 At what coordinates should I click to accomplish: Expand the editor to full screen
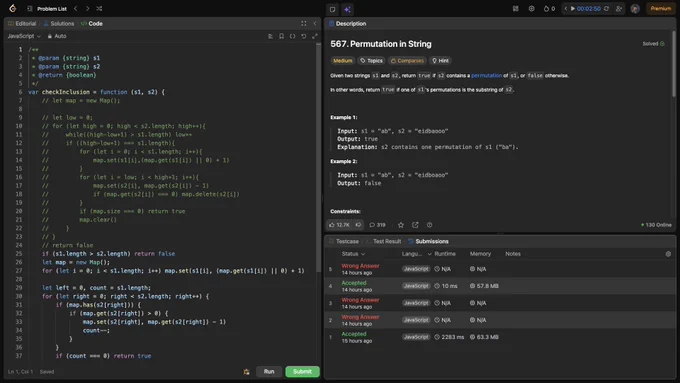pyautogui.click(x=315, y=36)
